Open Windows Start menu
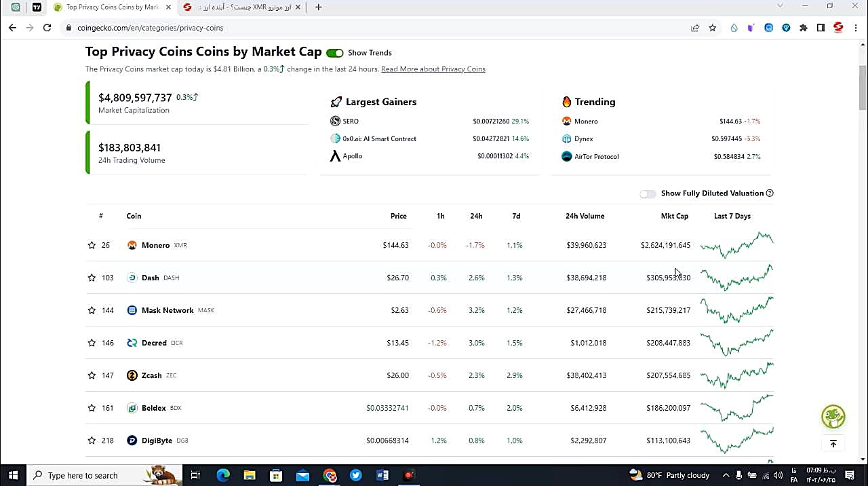 (13, 475)
